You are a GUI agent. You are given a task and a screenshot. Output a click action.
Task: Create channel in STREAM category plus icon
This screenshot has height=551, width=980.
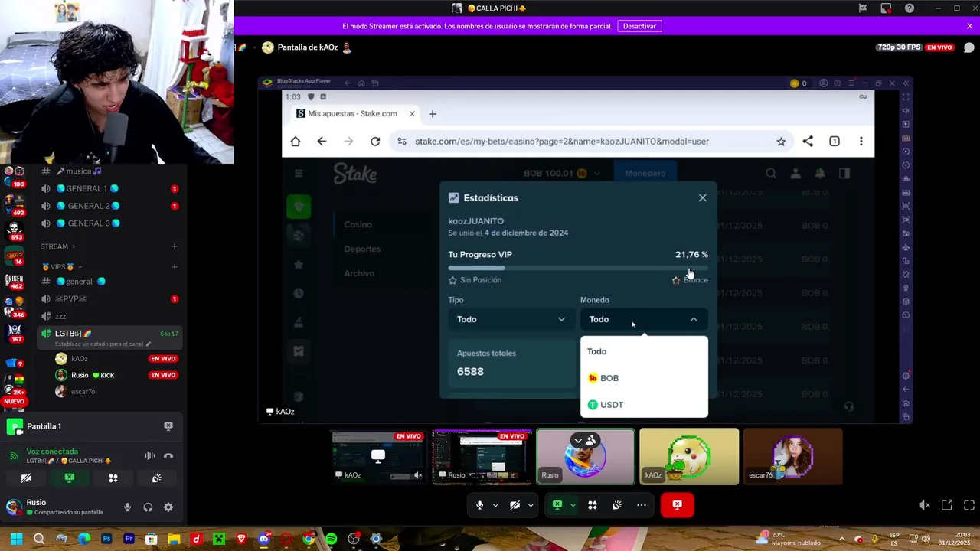pyautogui.click(x=175, y=246)
